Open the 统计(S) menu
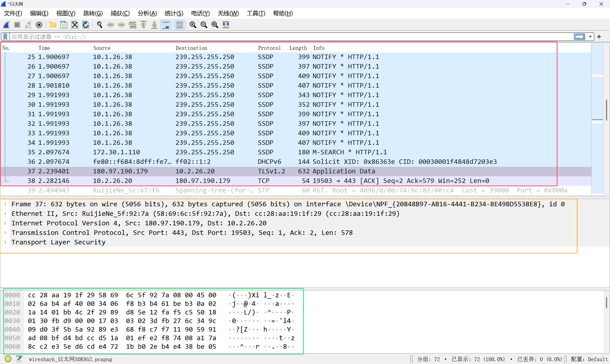This screenshot has width=610, height=364. (x=174, y=14)
